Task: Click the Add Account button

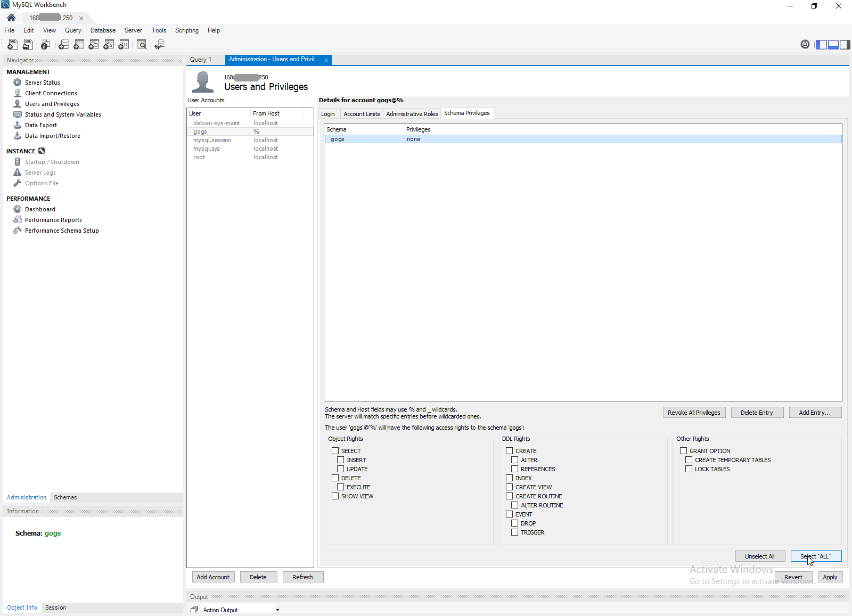Action: pyautogui.click(x=213, y=577)
